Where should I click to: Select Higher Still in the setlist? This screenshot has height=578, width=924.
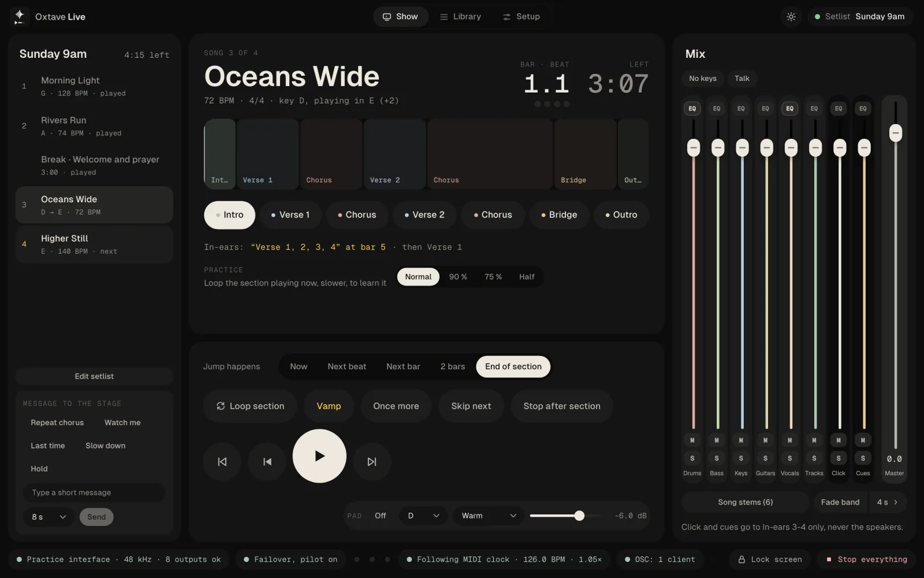(x=94, y=244)
